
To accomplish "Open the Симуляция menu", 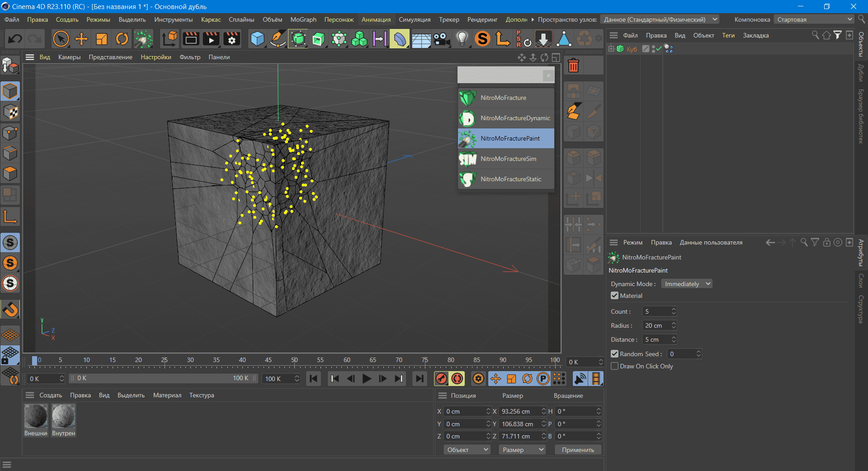I will point(415,19).
